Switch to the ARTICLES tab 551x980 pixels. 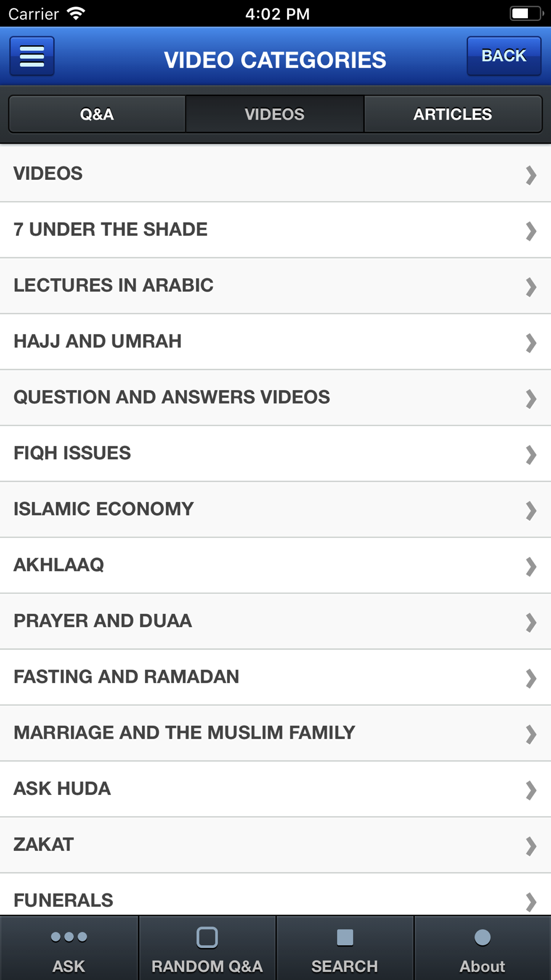tap(453, 114)
